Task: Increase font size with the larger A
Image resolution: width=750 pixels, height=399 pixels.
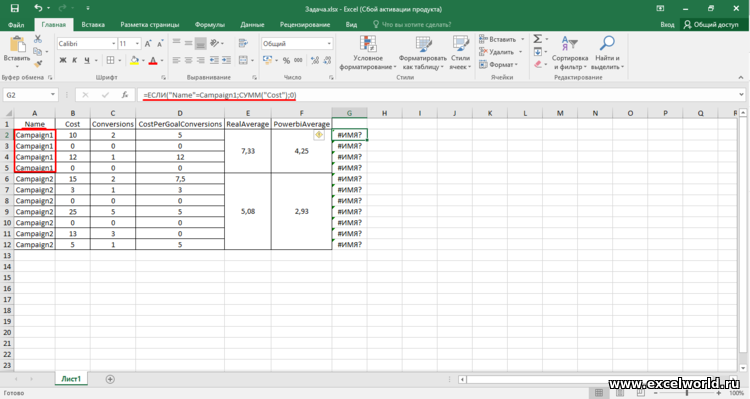Action: click(148, 44)
